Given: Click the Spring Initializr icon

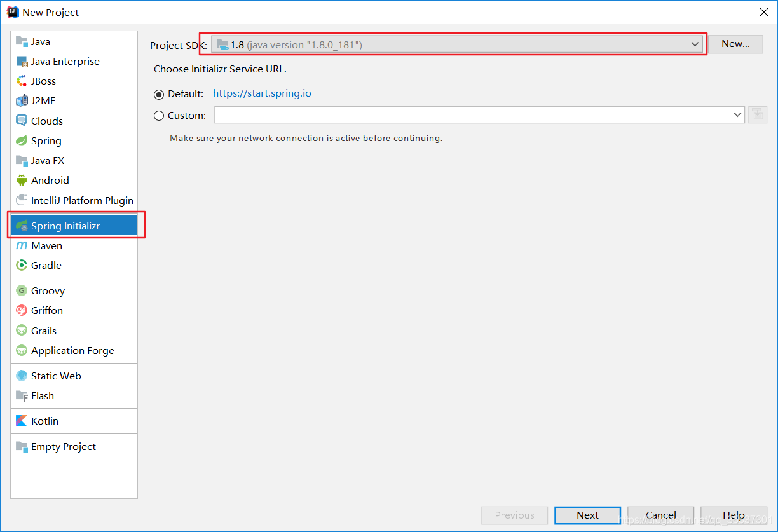Looking at the screenshot, I should [22, 226].
